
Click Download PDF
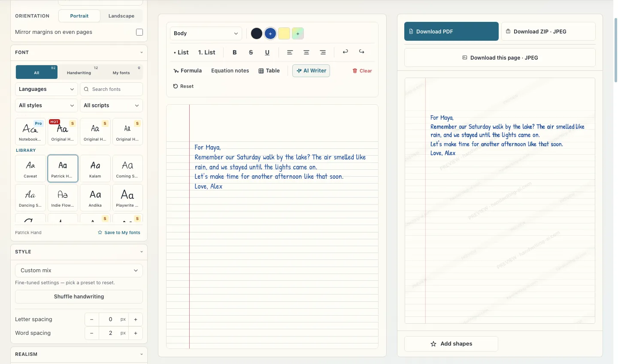(451, 31)
